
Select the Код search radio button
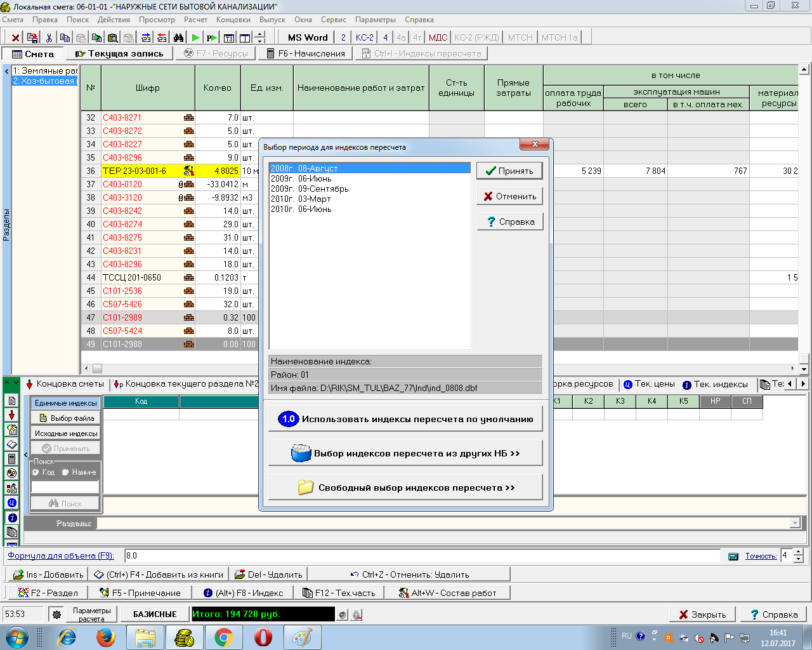pos(36,472)
